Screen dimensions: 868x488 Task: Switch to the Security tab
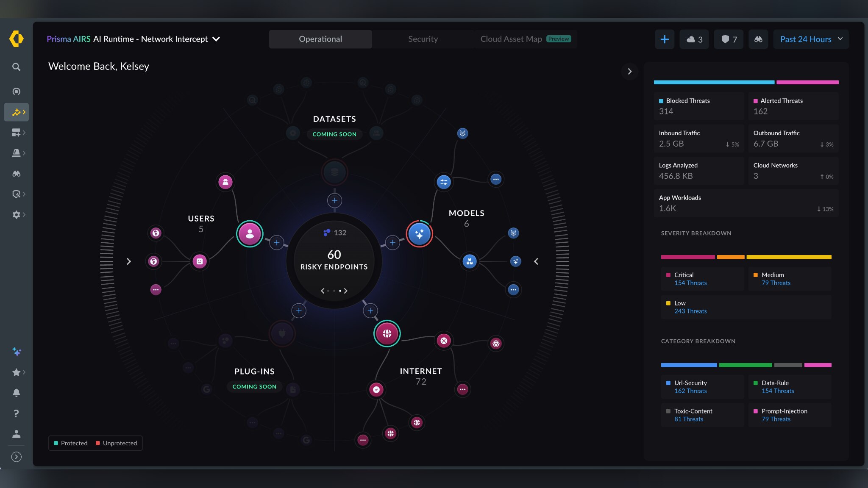[x=423, y=39]
